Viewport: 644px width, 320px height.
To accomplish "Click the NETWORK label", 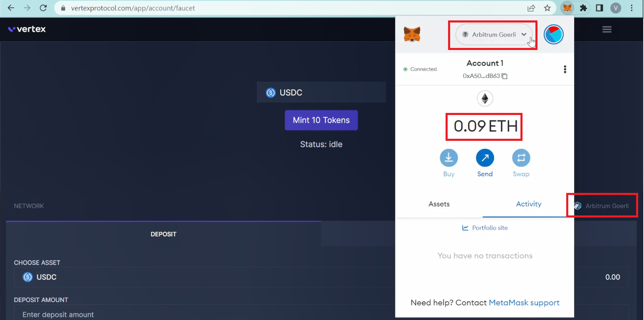I will coord(29,206).
